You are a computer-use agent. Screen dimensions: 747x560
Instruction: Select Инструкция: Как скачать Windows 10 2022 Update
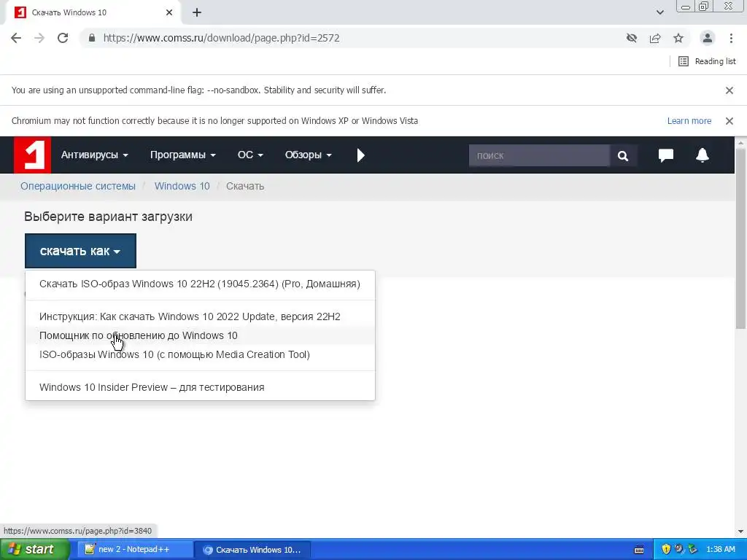click(200, 316)
